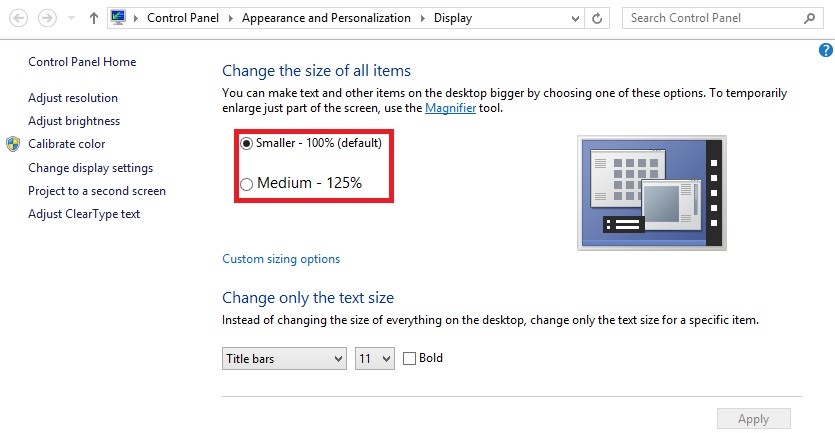Enable the Bold checkbox
This screenshot has height=433, width=835.
(x=409, y=358)
